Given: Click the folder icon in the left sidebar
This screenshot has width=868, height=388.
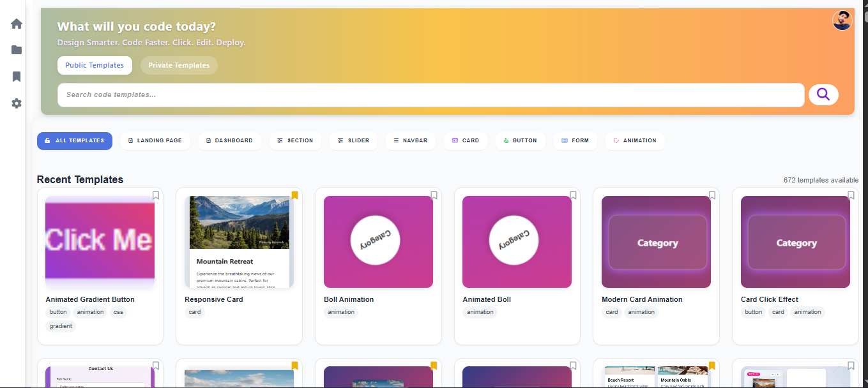Looking at the screenshot, I should click(x=16, y=50).
